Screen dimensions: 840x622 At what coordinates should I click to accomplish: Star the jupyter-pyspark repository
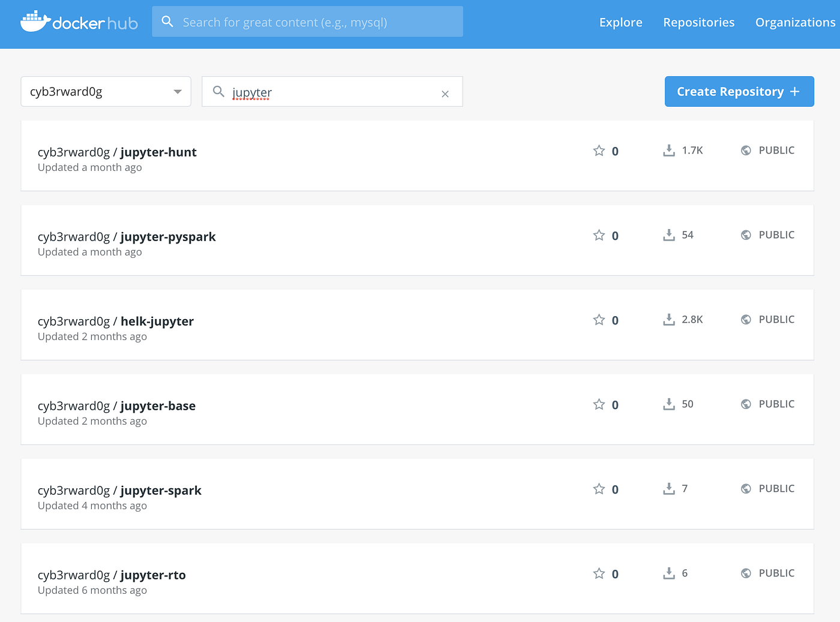[599, 235]
